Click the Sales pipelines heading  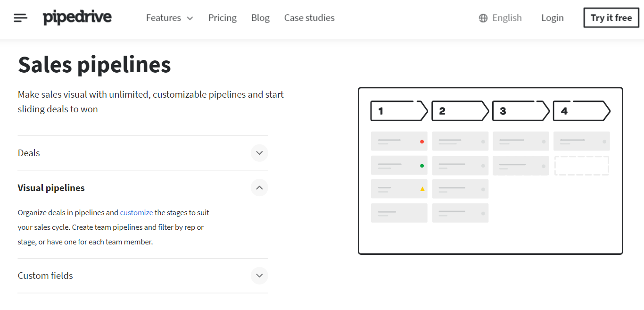(94, 65)
